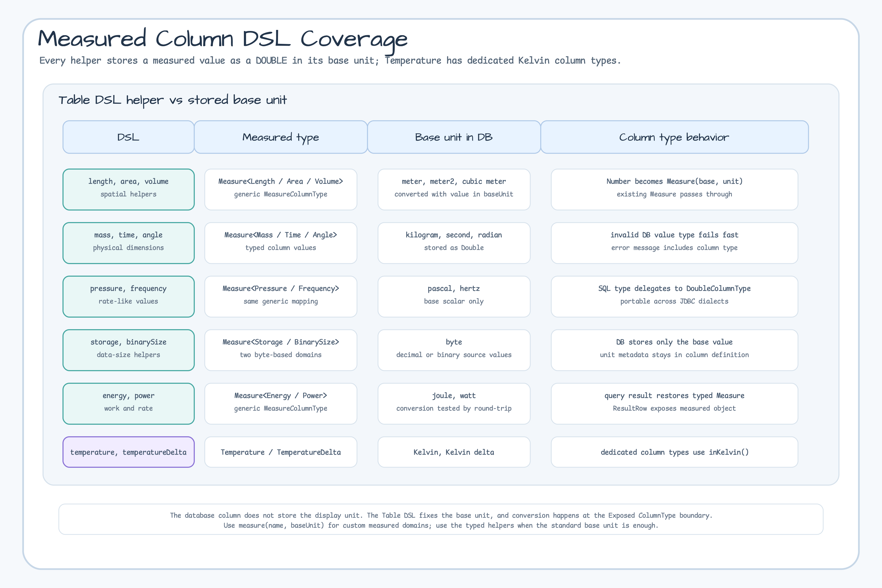Select the "dedicated column types use inKelvin()" cell
The height and width of the screenshot is (588, 882).
coord(674,452)
